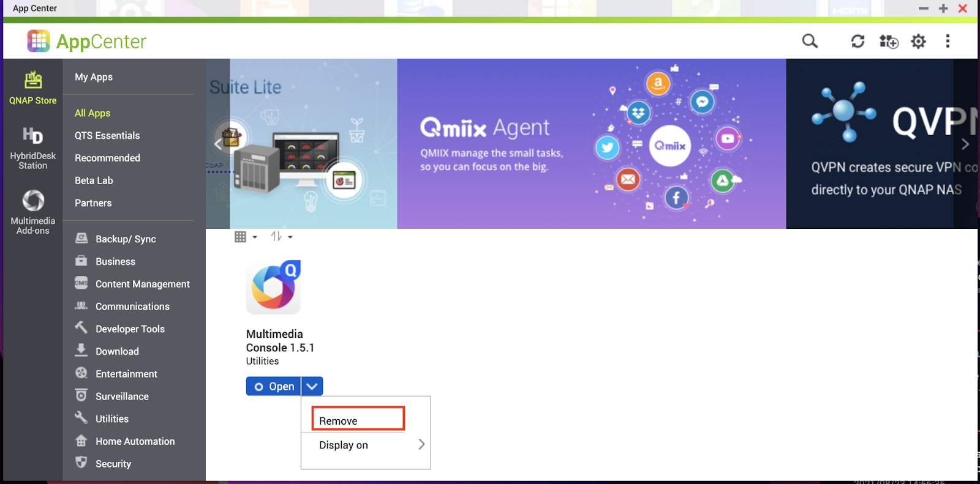980x484 pixels.
Task: Open the Content Management category
Action: pyautogui.click(x=132, y=284)
